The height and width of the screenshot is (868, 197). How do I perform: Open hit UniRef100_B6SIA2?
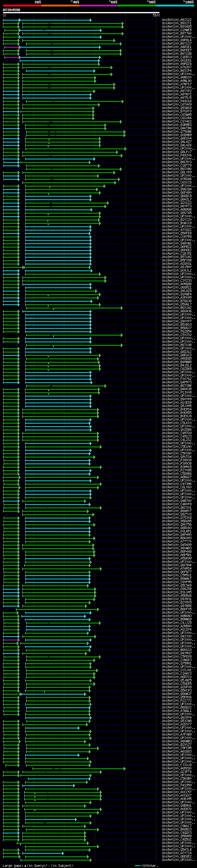(x=177, y=308)
